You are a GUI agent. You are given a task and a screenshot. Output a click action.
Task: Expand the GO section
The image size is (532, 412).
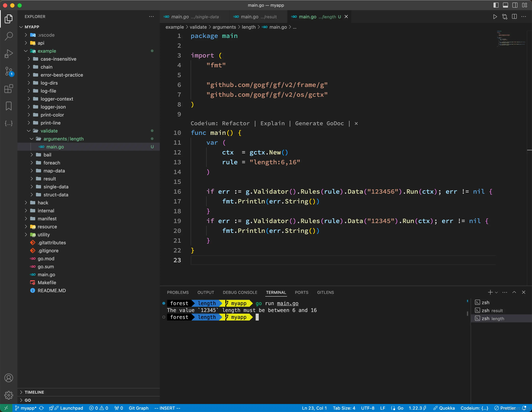pos(89,400)
